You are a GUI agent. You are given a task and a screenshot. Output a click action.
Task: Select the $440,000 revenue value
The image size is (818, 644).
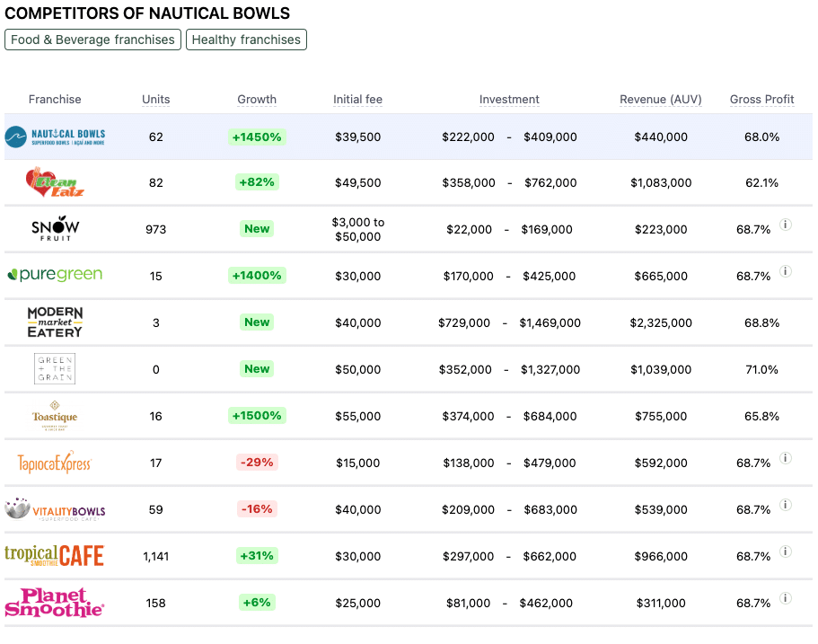[x=661, y=137]
